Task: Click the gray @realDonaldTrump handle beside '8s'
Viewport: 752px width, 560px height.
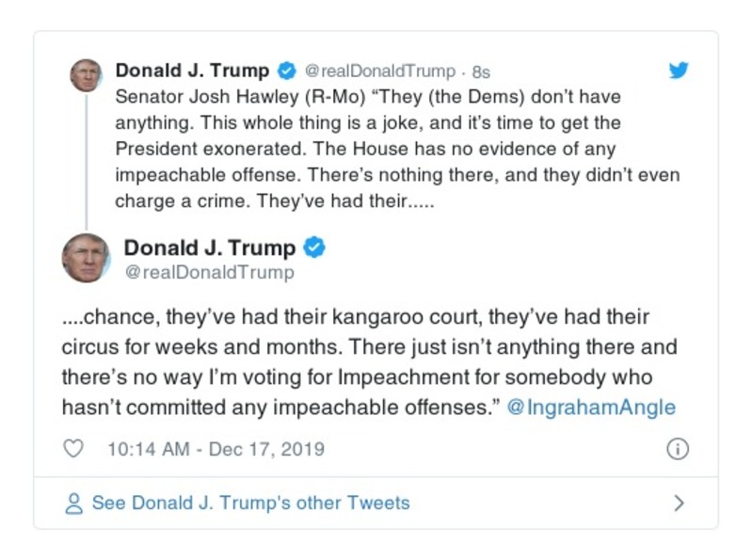Action: [380, 72]
